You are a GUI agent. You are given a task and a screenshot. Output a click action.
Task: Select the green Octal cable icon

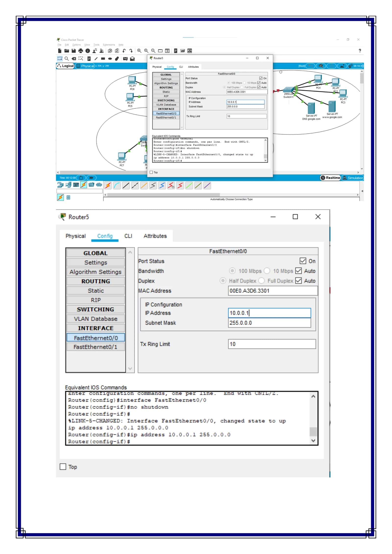click(189, 186)
